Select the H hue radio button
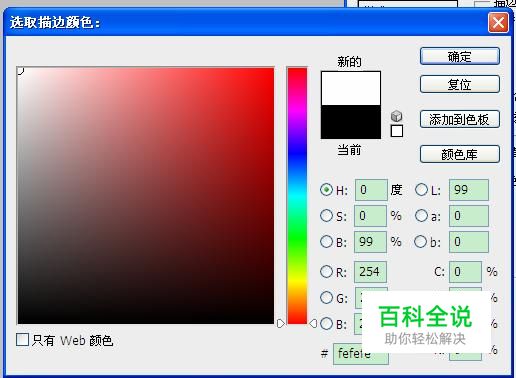The image size is (516, 378). point(326,190)
